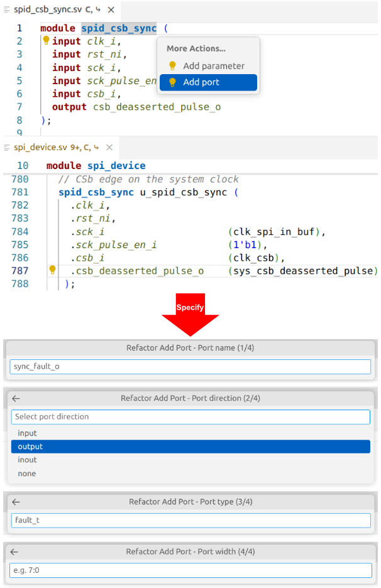Select input as port direction
381x588 pixels.
point(28,433)
